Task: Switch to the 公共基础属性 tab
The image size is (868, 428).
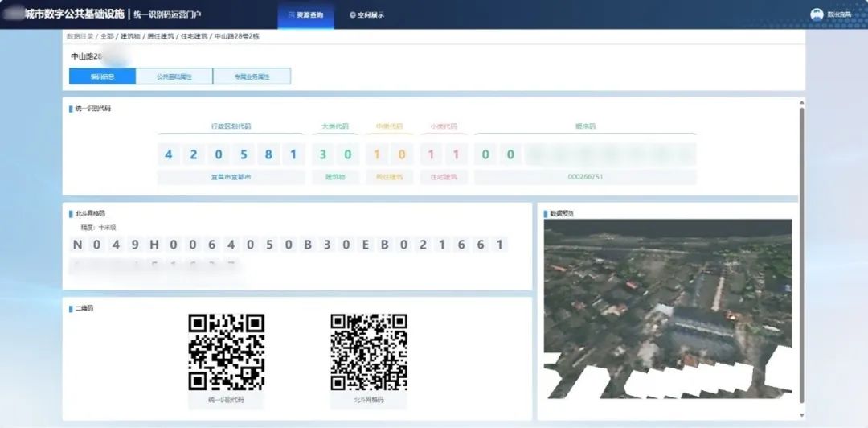Action: (x=174, y=76)
